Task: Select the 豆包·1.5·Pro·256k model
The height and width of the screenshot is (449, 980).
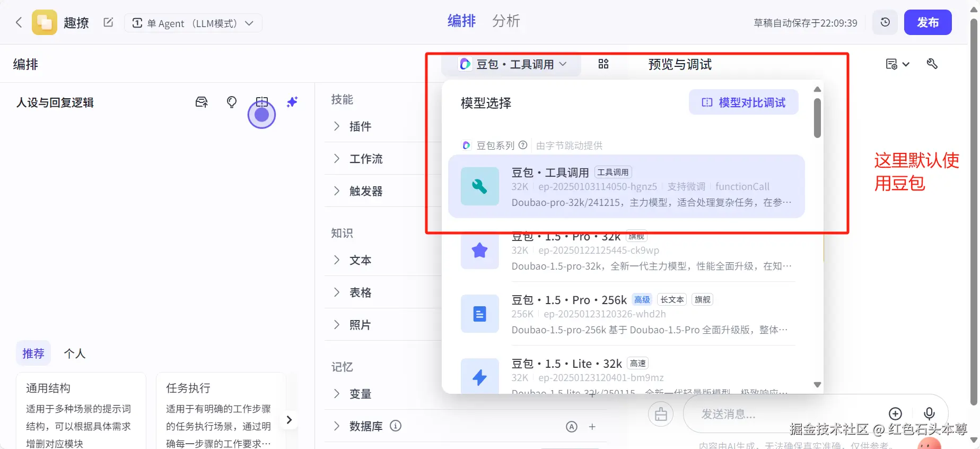Action: [626, 314]
